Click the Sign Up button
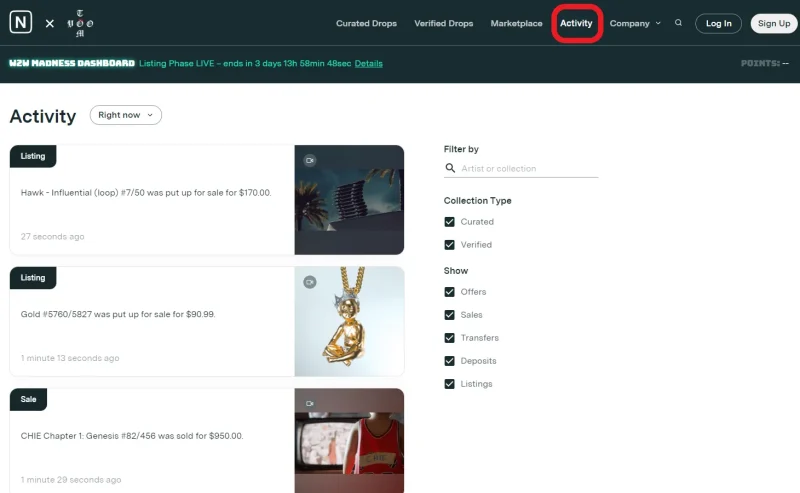 774,23
